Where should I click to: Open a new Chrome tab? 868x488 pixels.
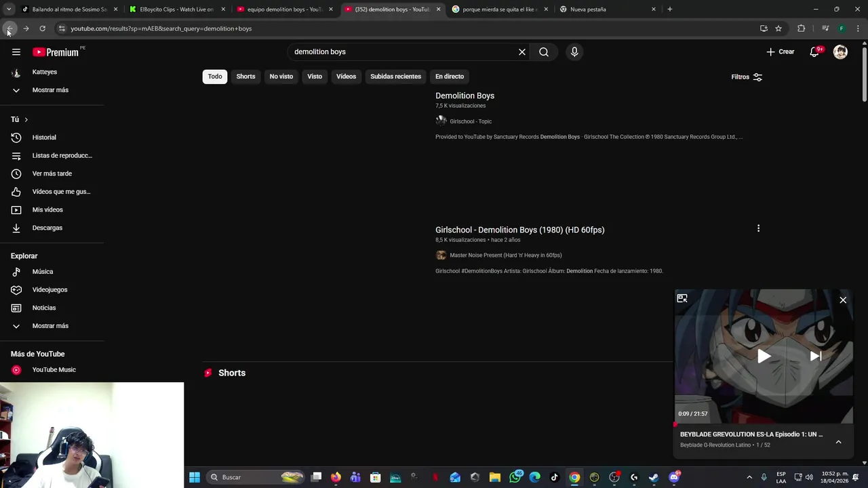pyautogui.click(x=669, y=9)
